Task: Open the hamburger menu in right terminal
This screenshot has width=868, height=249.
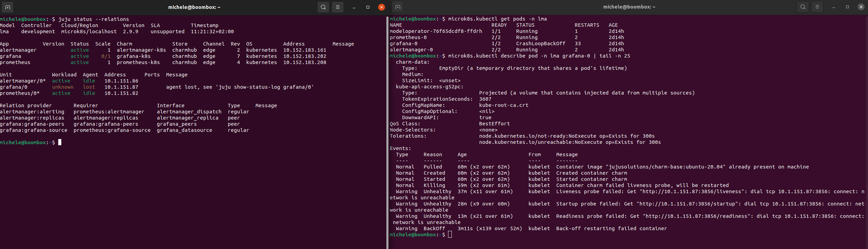Action: click(x=817, y=7)
